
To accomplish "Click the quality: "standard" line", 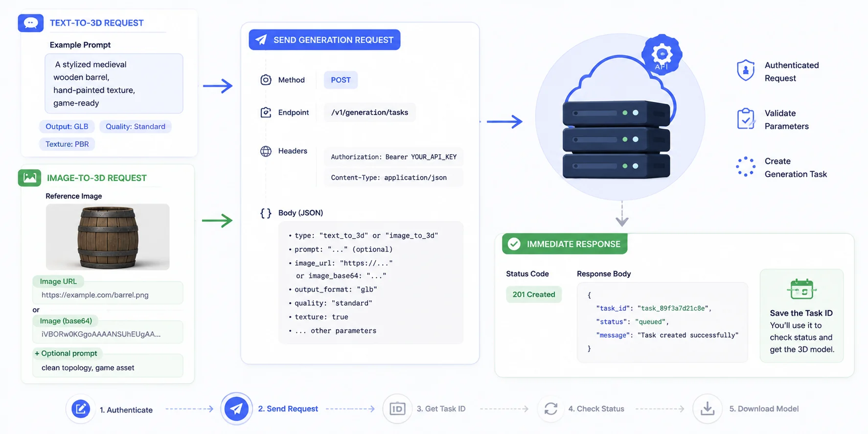I will (x=330, y=303).
